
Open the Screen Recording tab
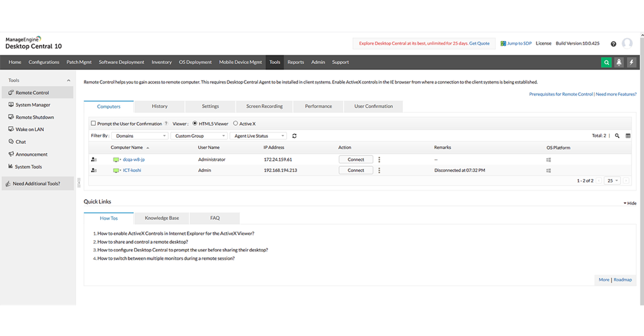click(x=264, y=106)
